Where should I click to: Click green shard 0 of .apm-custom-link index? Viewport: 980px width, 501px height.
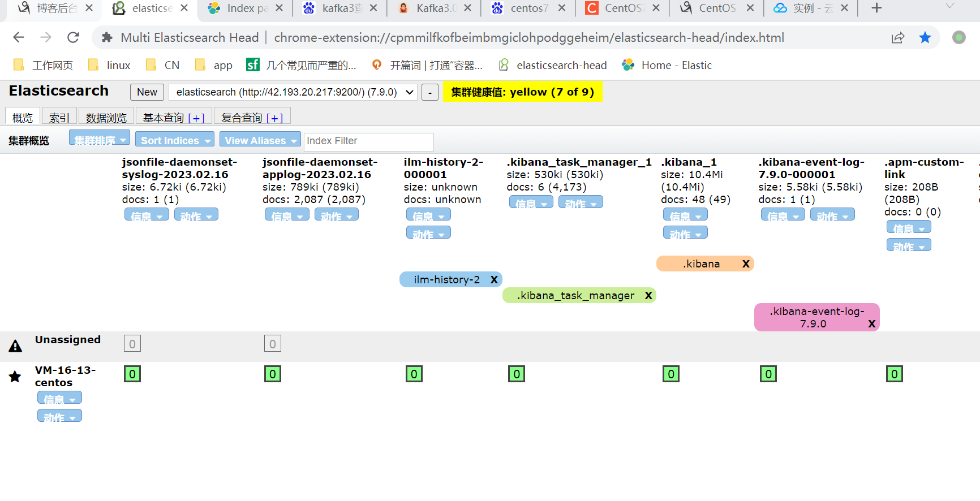(895, 374)
